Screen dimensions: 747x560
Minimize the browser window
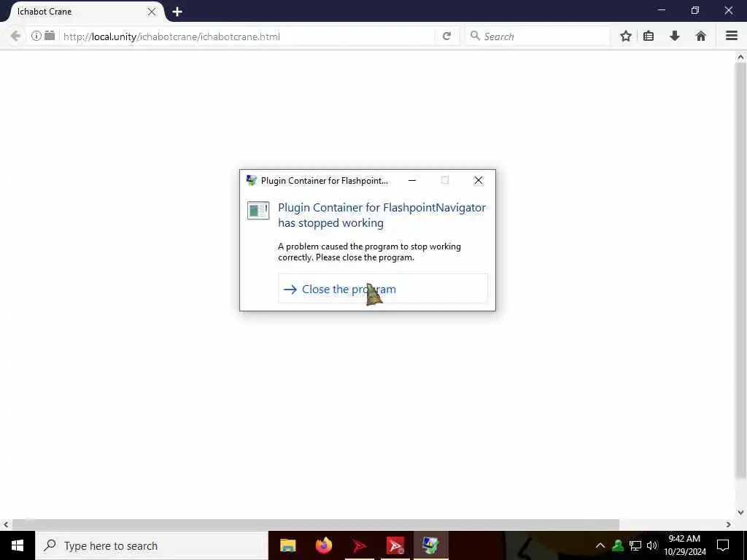(x=661, y=10)
